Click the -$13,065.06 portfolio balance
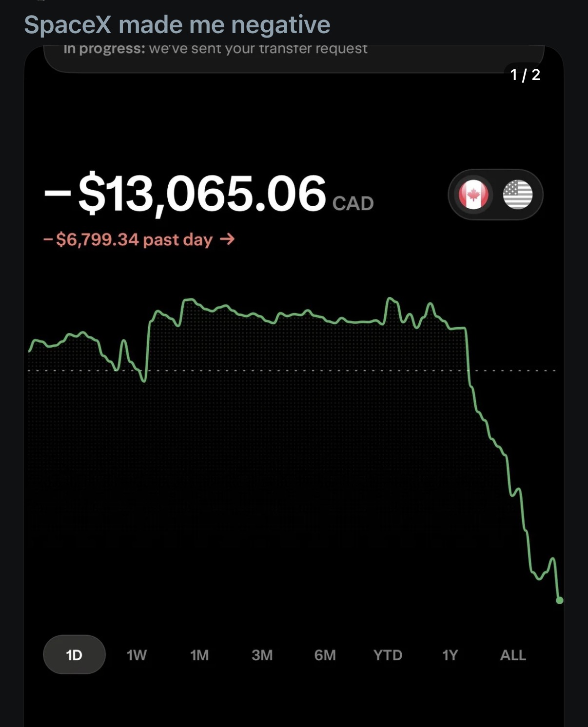This screenshot has width=588, height=727. tap(185, 194)
